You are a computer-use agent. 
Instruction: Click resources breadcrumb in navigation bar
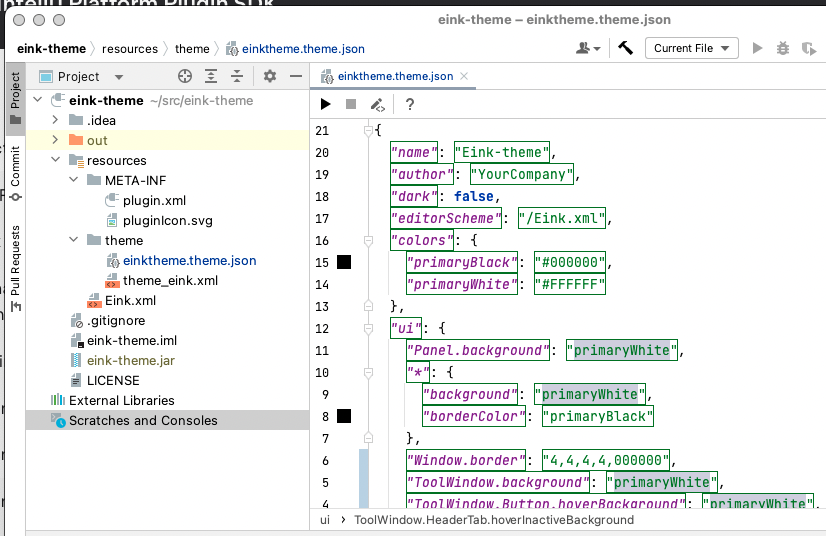pos(130,48)
